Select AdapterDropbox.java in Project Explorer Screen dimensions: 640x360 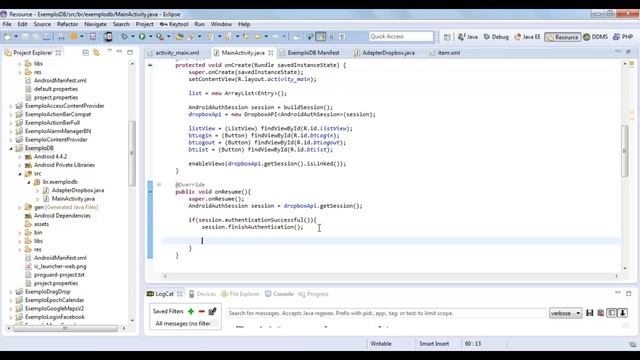[78, 190]
